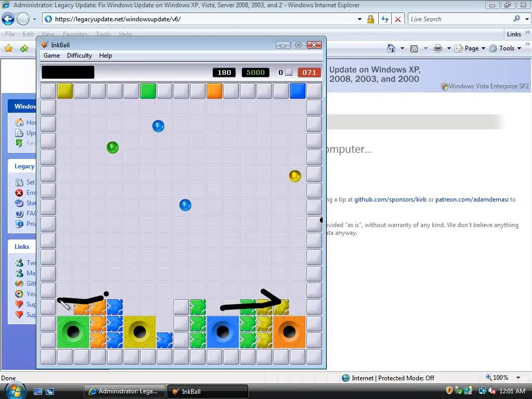Click the IE page icon in address bar
Image resolution: width=532 pixels, height=399 pixels.
(48, 19)
